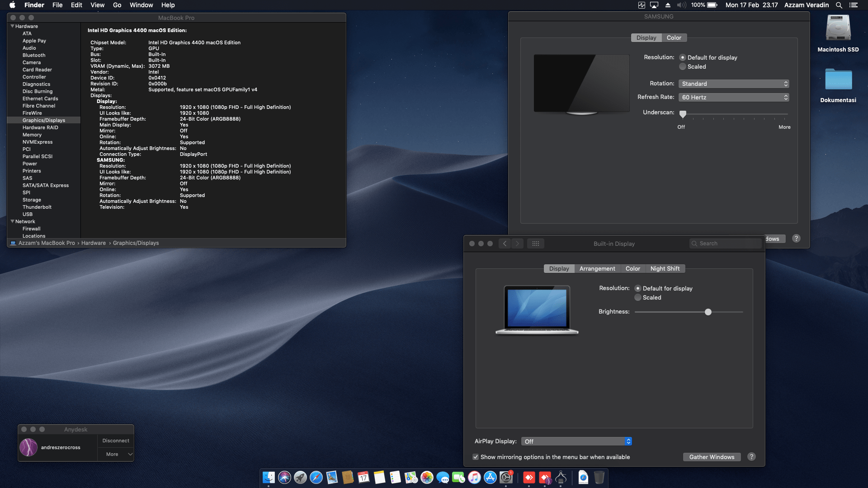
Task: Open Notes app in Dock
Action: click(379, 477)
